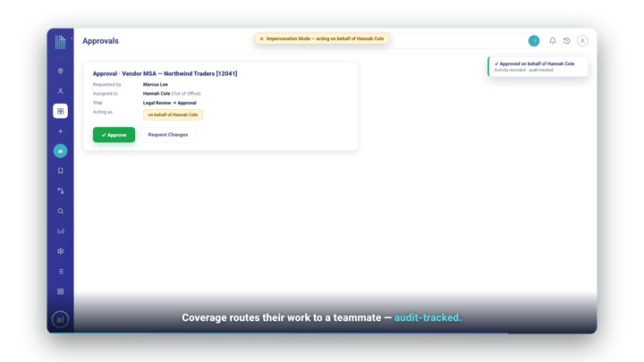Click the approval title Vendor MSA Northwind Traders
This screenshot has height=362, width=644.
[165, 73]
